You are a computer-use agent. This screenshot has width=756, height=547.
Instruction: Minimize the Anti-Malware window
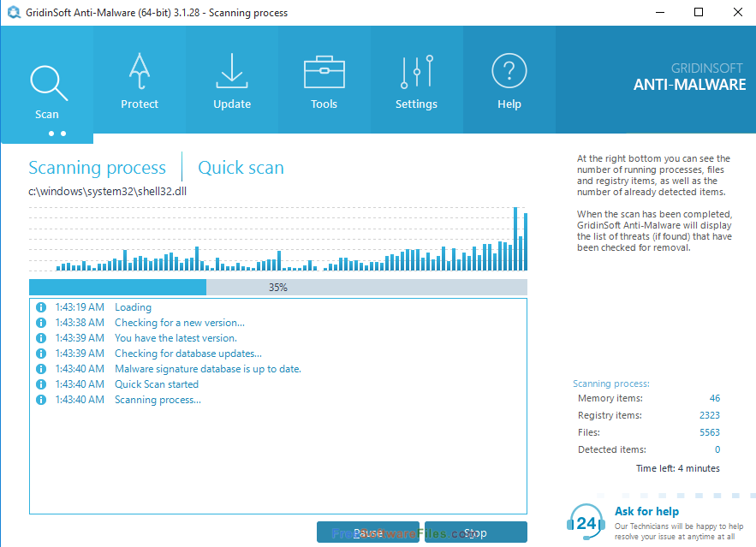coord(660,12)
